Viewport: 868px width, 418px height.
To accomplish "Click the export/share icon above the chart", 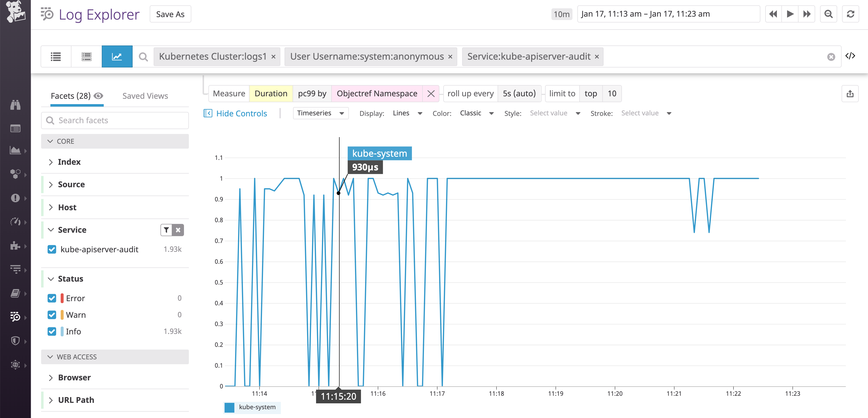I will coord(850,94).
